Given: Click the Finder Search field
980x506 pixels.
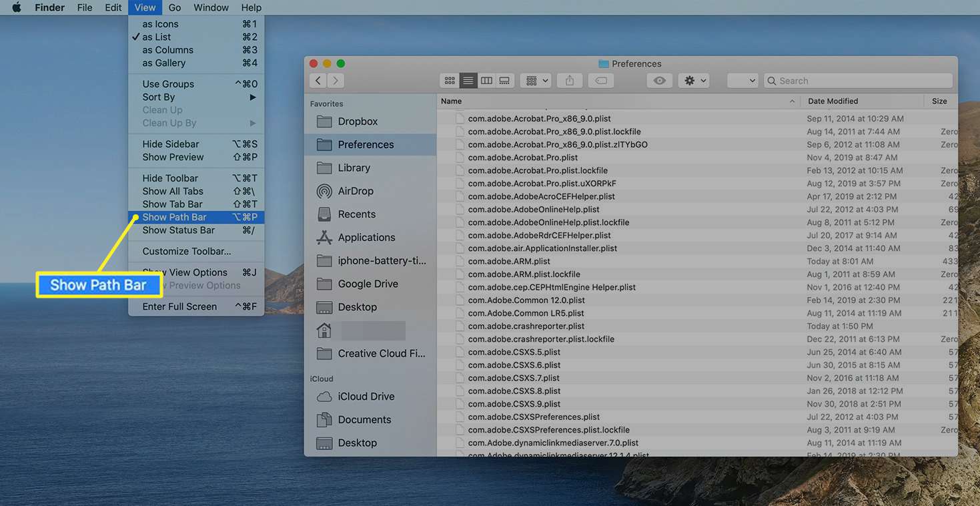Looking at the screenshot, I should pos(857,81).
